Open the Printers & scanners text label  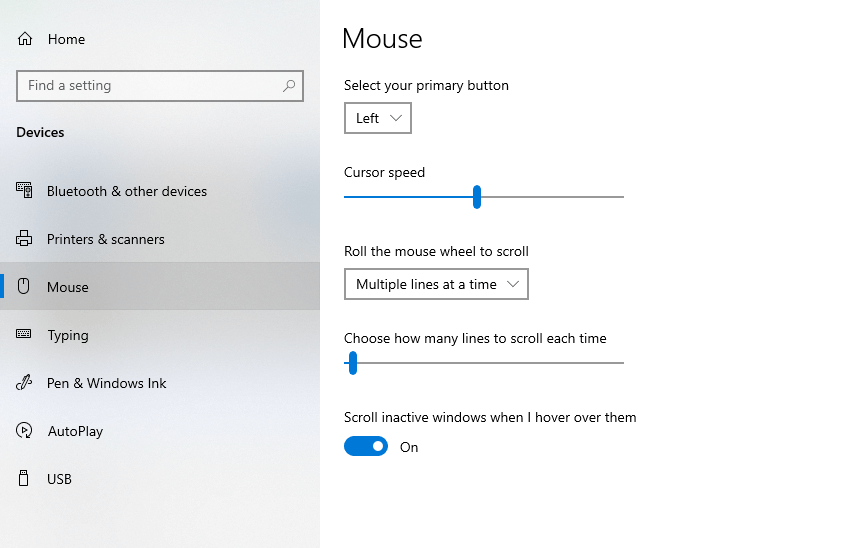click(x=105, y=239)
